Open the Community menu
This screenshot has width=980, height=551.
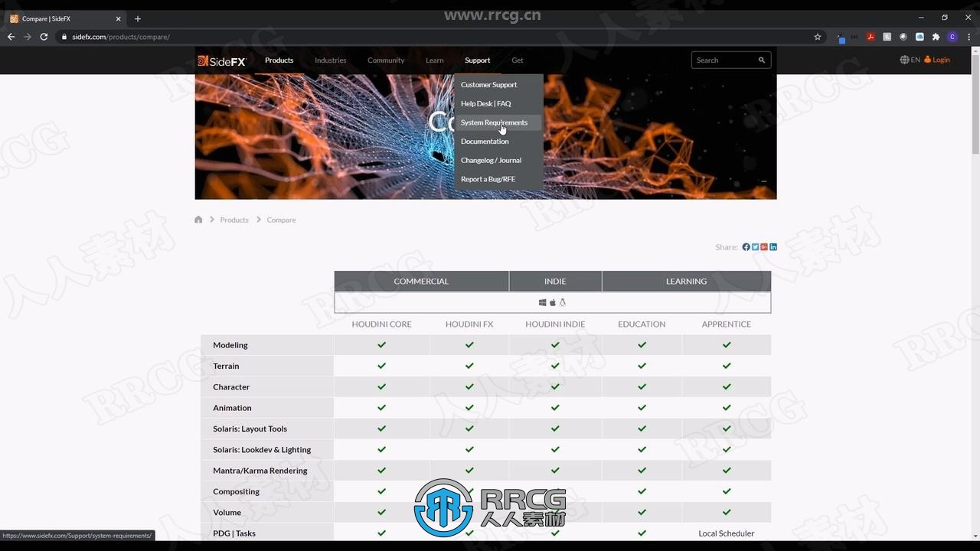click(386, 60)
